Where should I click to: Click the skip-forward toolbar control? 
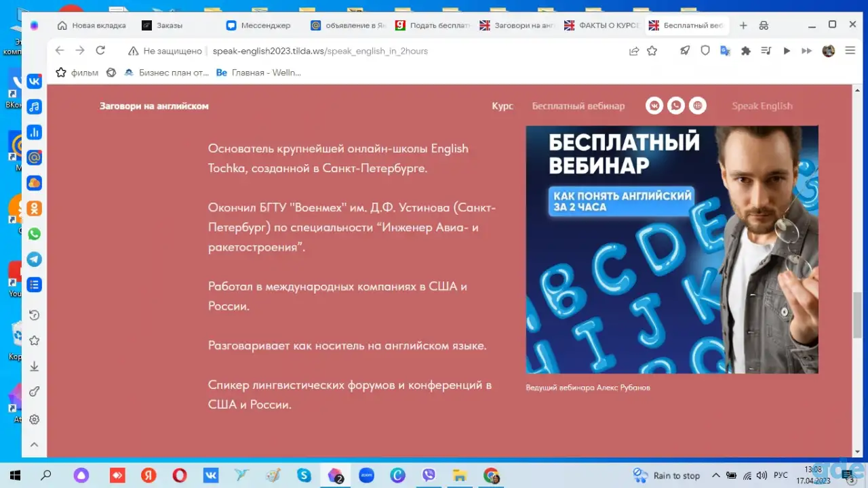807,51
